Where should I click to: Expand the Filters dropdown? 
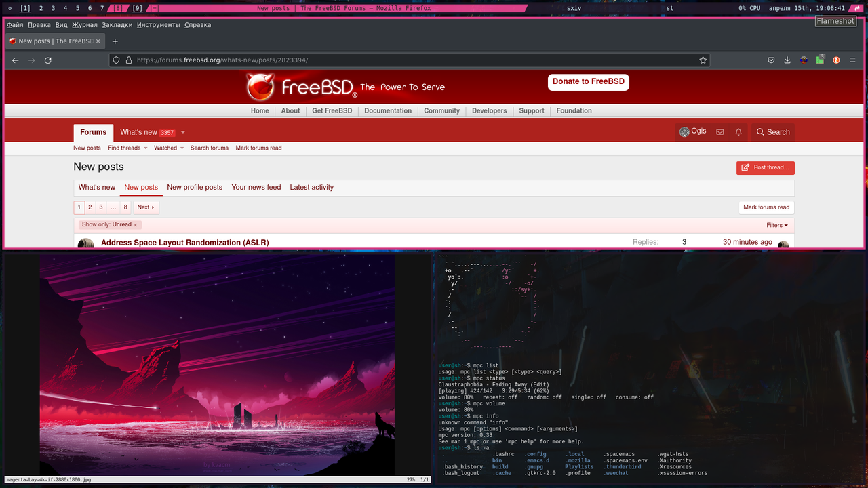click(777, 225)
